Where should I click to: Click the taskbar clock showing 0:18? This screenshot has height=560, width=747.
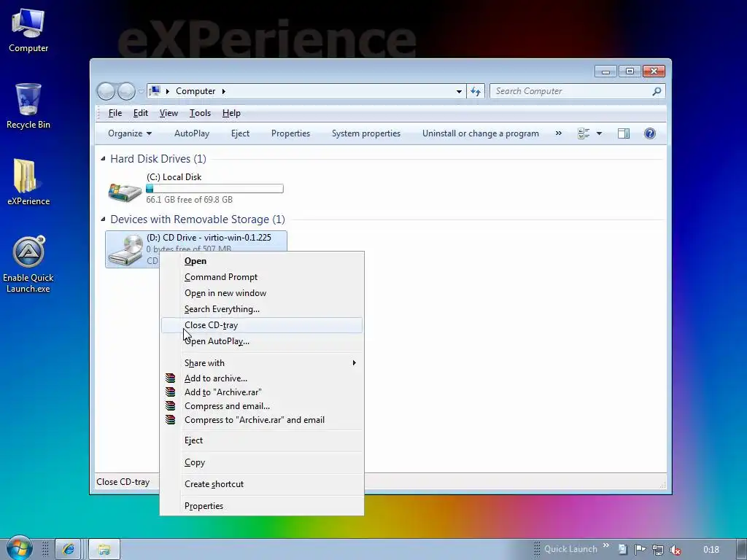point(711,550)
